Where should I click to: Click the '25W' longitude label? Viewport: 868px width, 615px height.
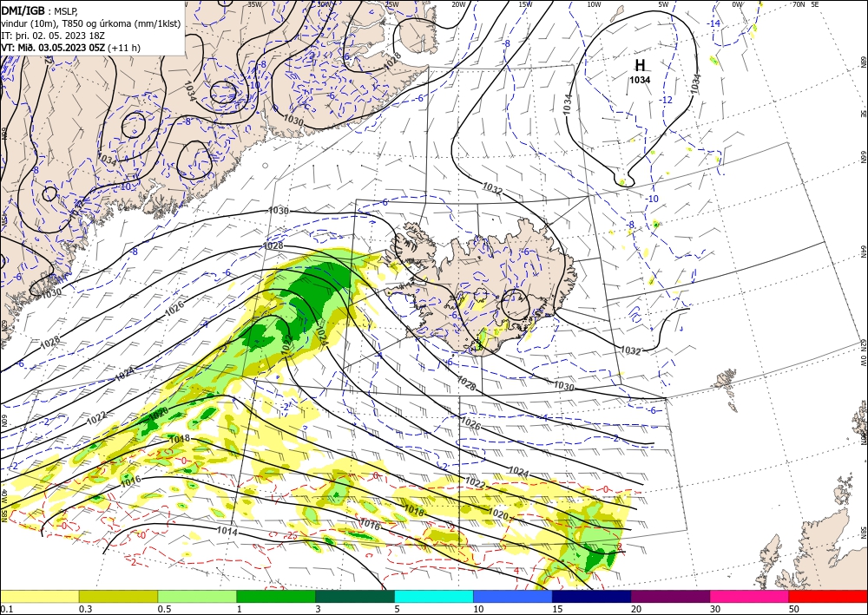click(391, 4)
